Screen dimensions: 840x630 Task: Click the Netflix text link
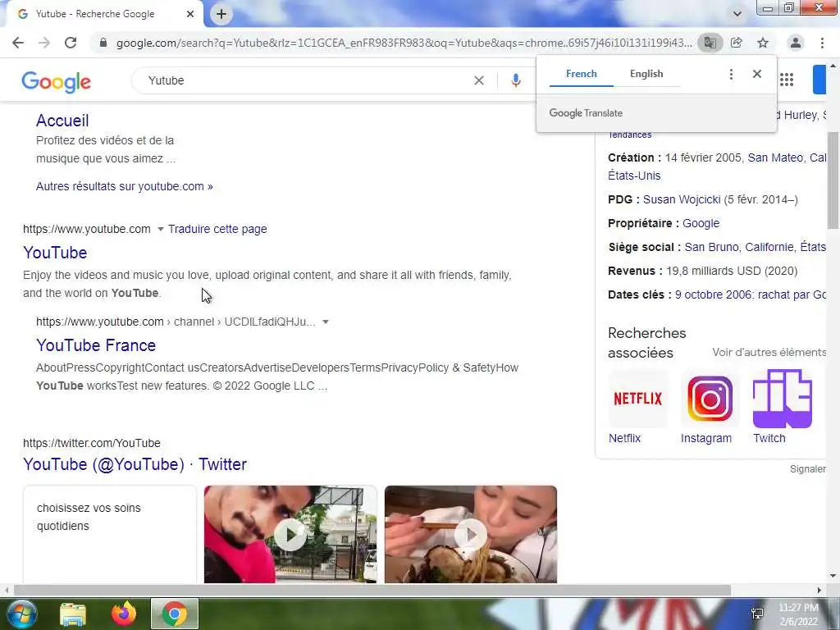(x=624, y=438)
